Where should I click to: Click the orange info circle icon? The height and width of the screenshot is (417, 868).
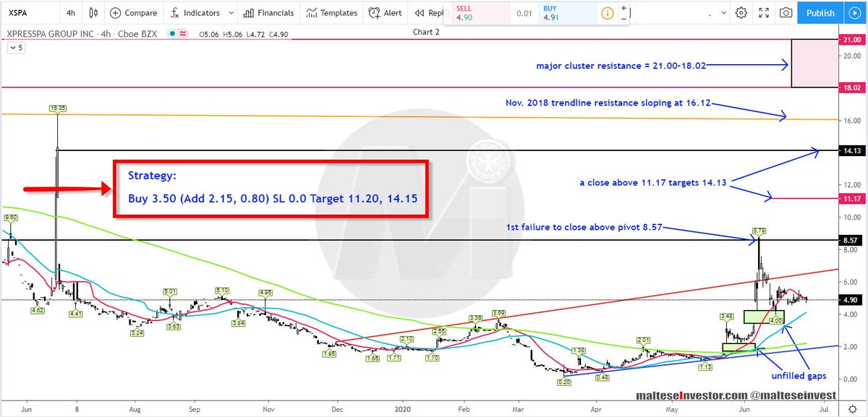click(x=607, y=12)
